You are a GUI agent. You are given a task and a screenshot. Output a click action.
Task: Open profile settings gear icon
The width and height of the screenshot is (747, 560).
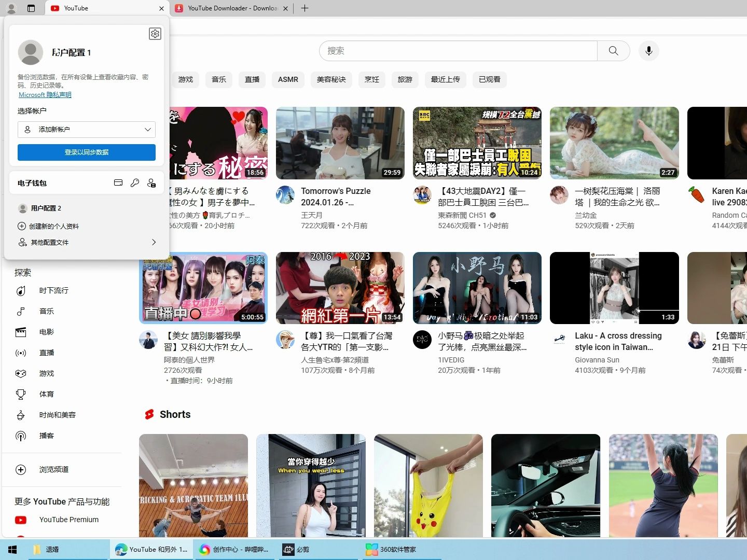click(155, 34)
